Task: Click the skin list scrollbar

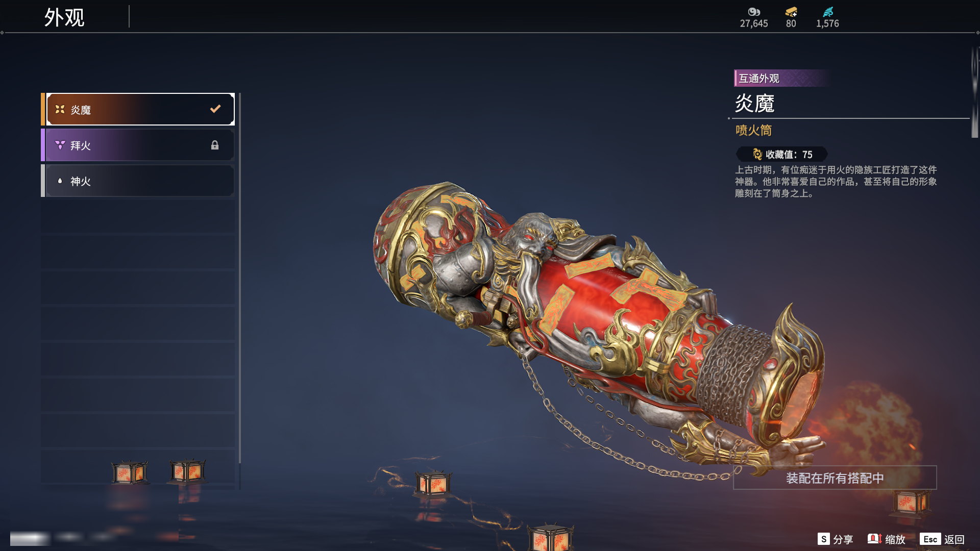Action: coord(239,278)
